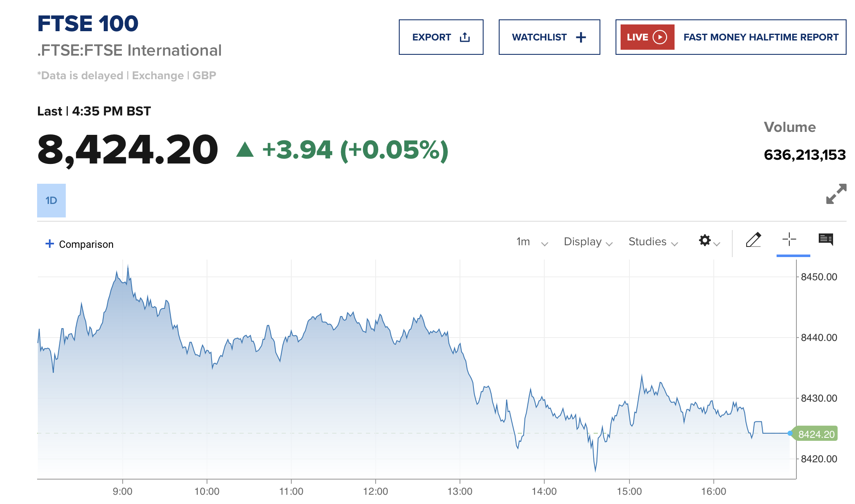Image resolution: width=855 pixels, height=504 pixels.
Task: Click the green 8424.20 price marker
Action: click(x=816, y=434)
